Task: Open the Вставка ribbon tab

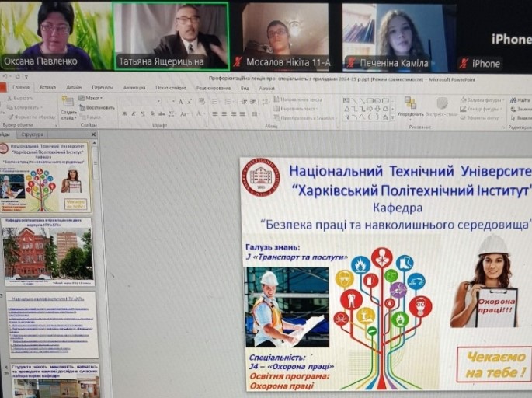Action: pyautogui.click(x=47, y=88)
